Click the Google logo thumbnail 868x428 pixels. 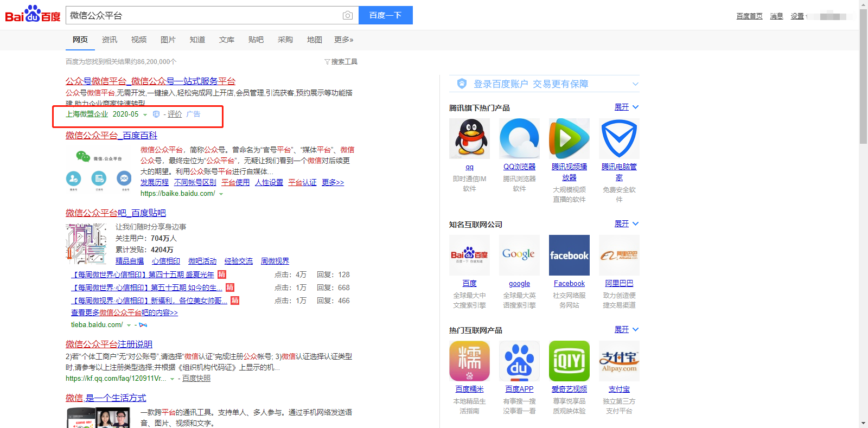pos(519,255)
